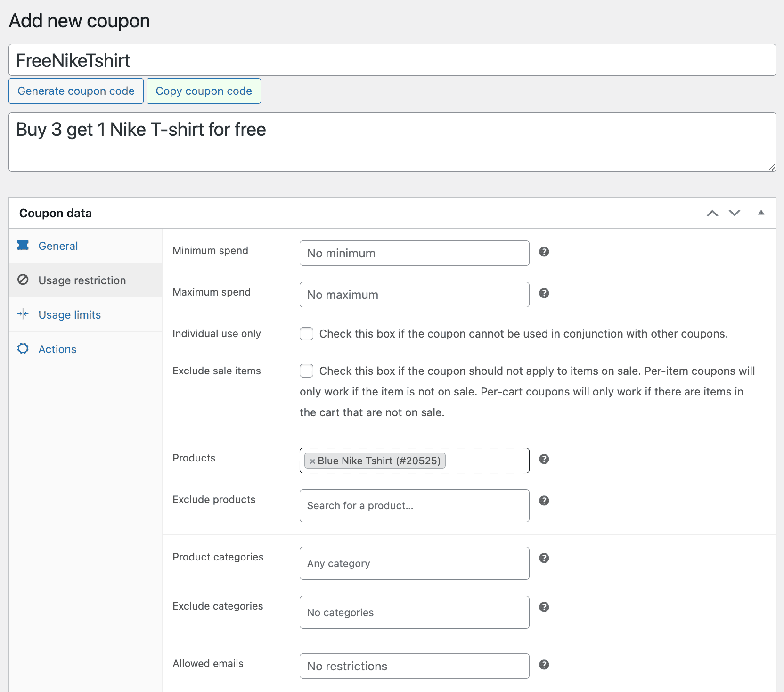Click the Add new coupon heading

(79, 21)
